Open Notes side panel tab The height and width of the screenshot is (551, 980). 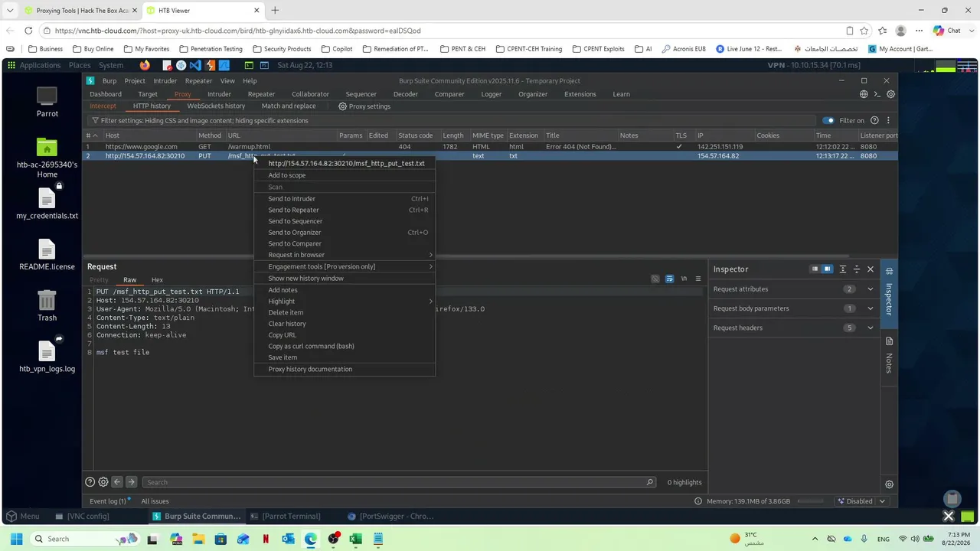(889, 355)
